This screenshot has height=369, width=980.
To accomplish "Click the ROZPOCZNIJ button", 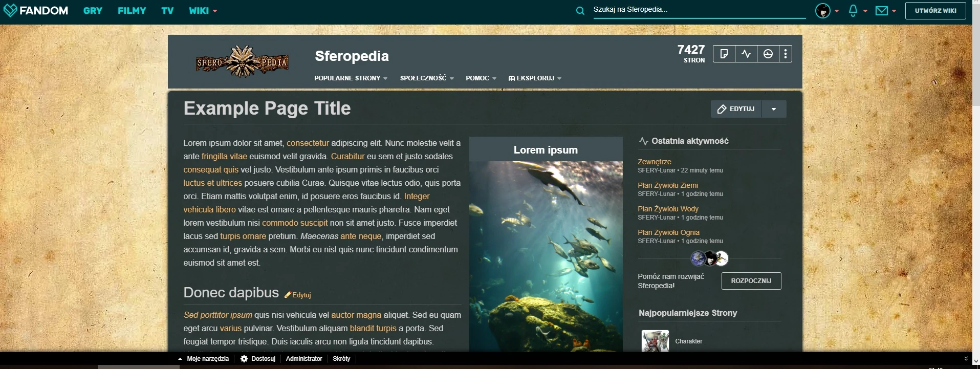I will pyautogui.click(x=751, y=281).
